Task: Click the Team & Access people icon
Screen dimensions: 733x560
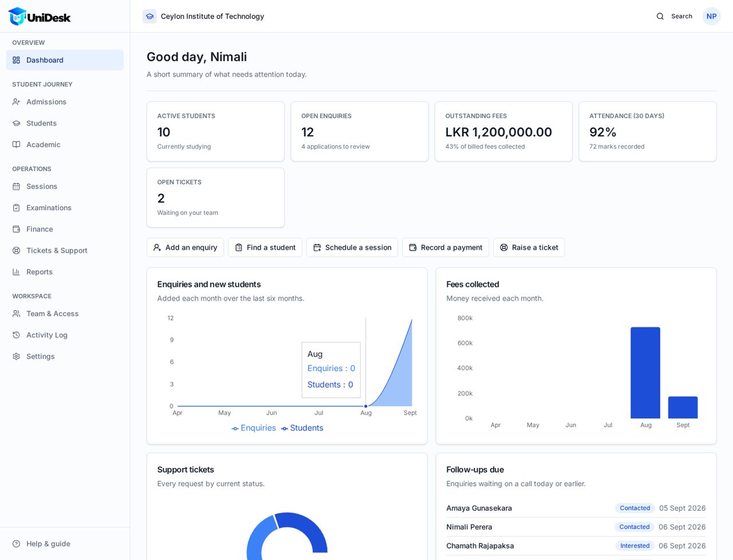Action: click(x=17, y=314)
